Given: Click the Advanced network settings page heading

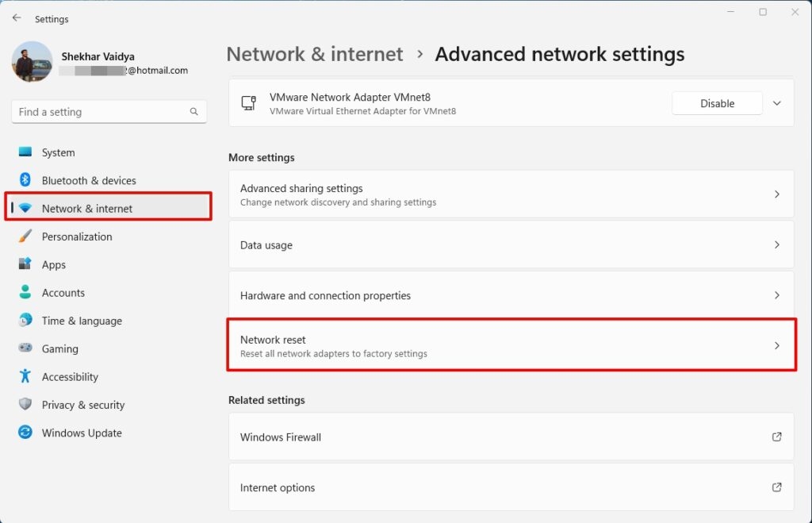Looking at the screenshot, I should click(x=559, y=54).
